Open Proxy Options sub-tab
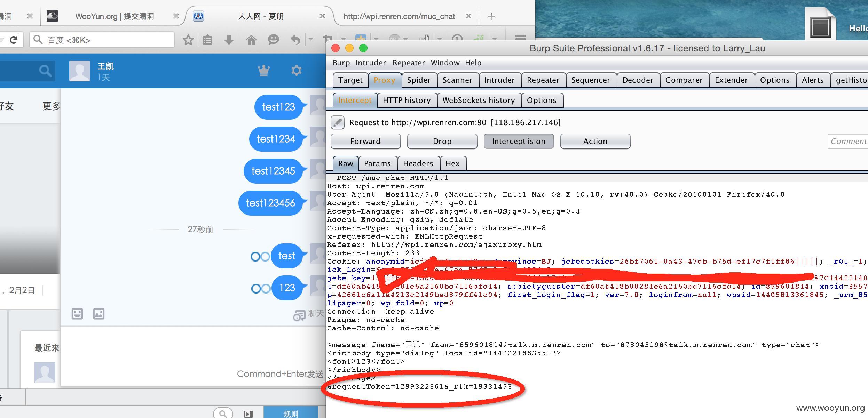This screenshot has width=868, height=418. pyautogui.click(x=542, y=100)
